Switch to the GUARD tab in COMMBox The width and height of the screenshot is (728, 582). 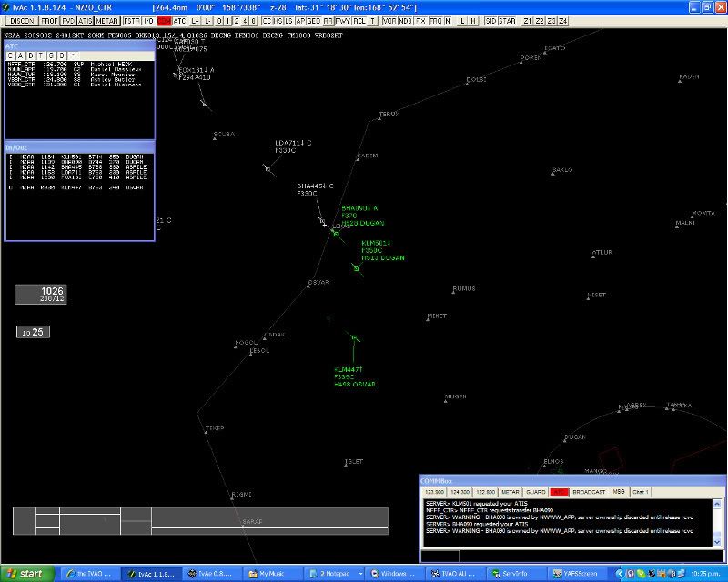tap(536, 492)
